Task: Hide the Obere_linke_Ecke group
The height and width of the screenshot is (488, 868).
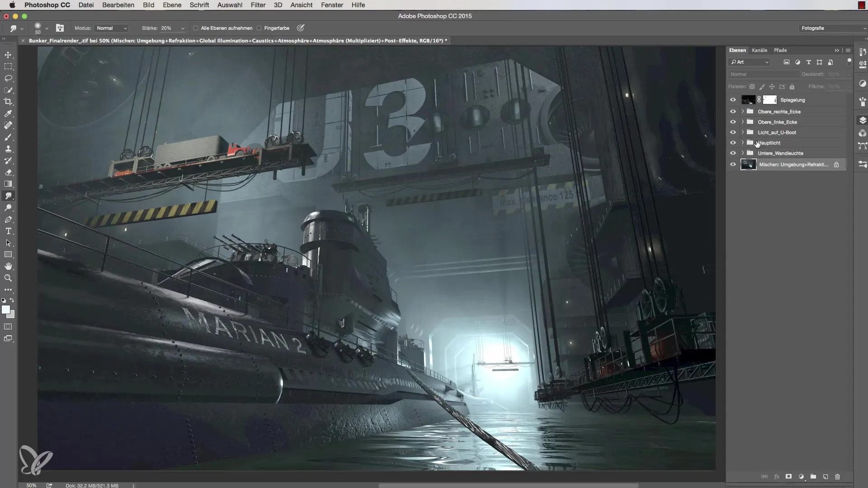Action: (x=733, y=122)
